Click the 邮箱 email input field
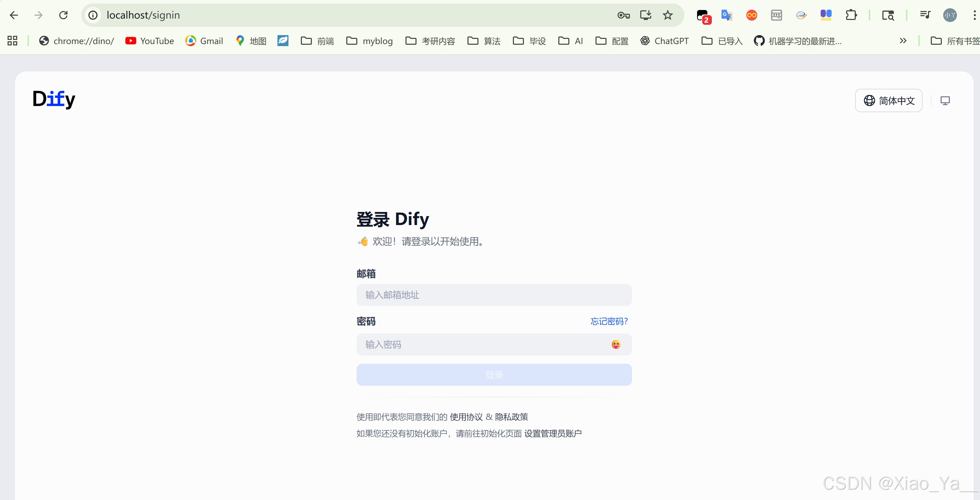The image size is (980, 500). (494, 295)
